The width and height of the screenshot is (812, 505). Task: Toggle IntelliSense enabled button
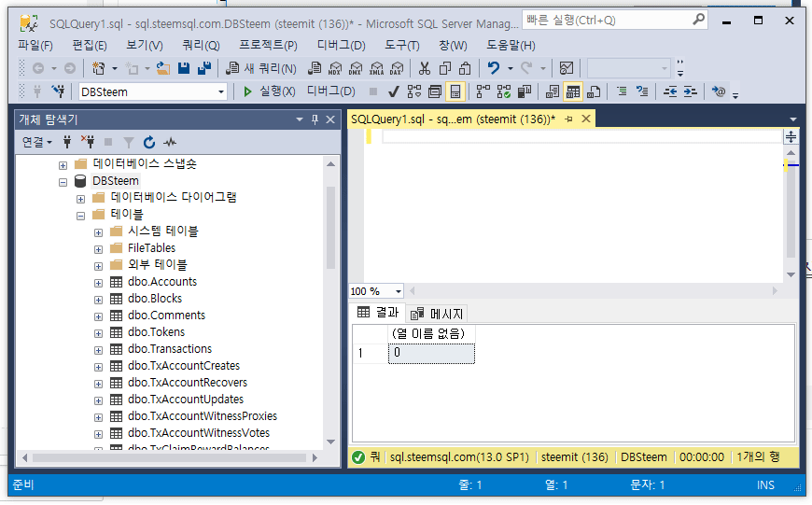click(x=455, y=91)
